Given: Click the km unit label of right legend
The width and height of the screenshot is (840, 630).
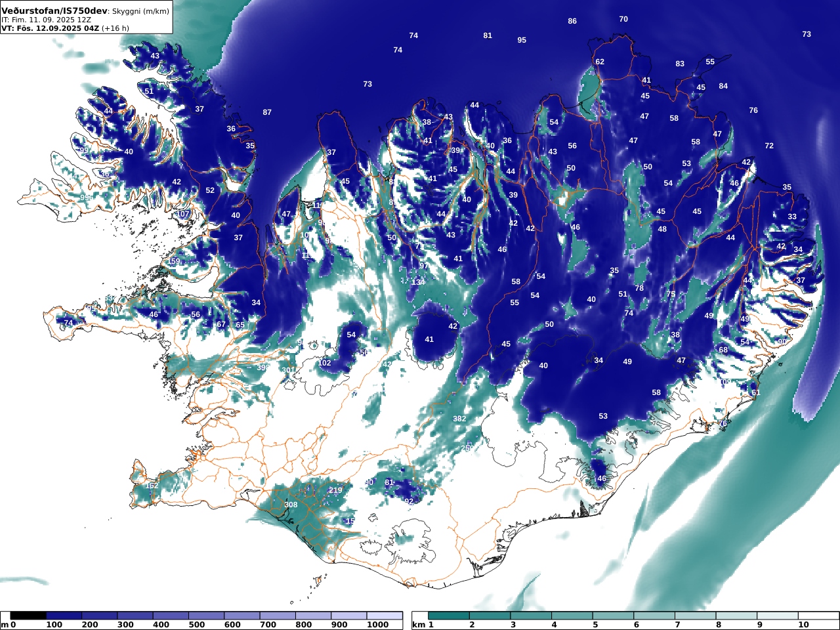Looking at the screenshot, I should [x=419, y=625].
